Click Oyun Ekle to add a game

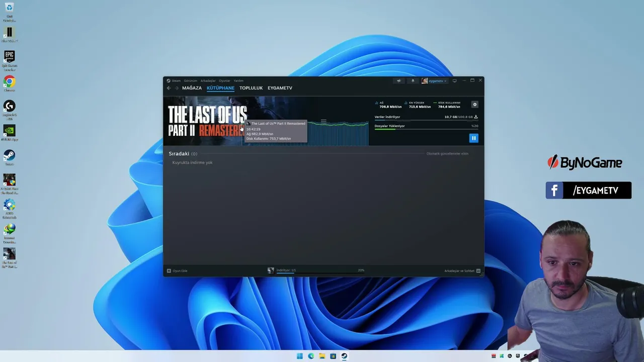click(x=177, y=270)
